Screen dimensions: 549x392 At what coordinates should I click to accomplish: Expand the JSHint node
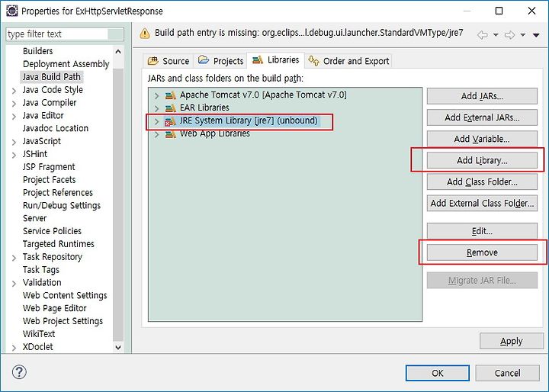14,155
